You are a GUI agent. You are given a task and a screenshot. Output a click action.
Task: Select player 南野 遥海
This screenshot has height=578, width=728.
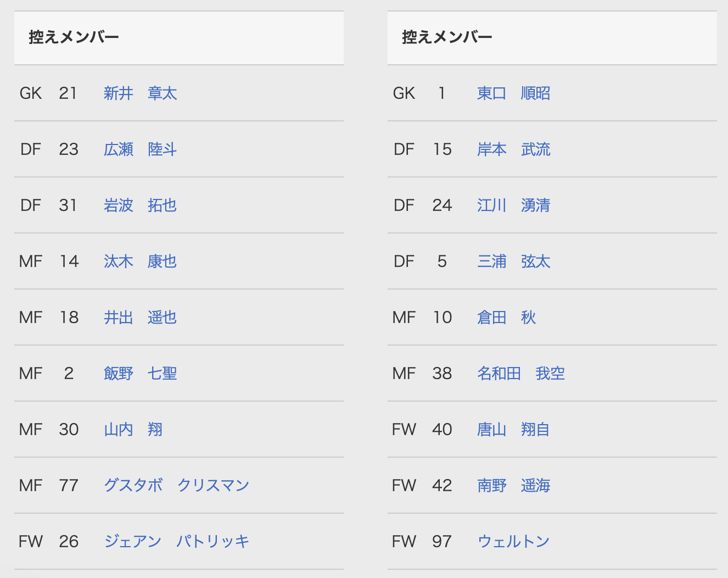513,486
